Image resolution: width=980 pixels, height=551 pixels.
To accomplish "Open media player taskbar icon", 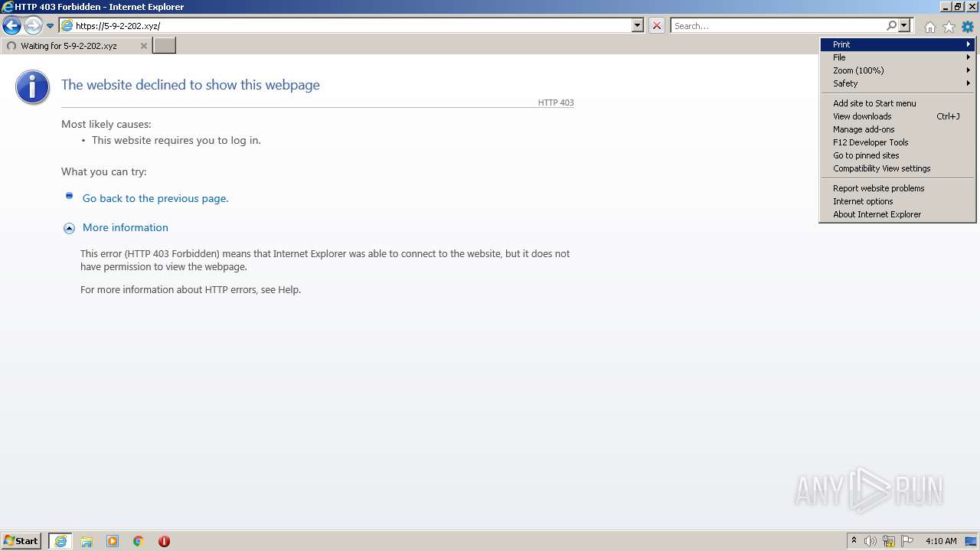I will pos(113,541).
